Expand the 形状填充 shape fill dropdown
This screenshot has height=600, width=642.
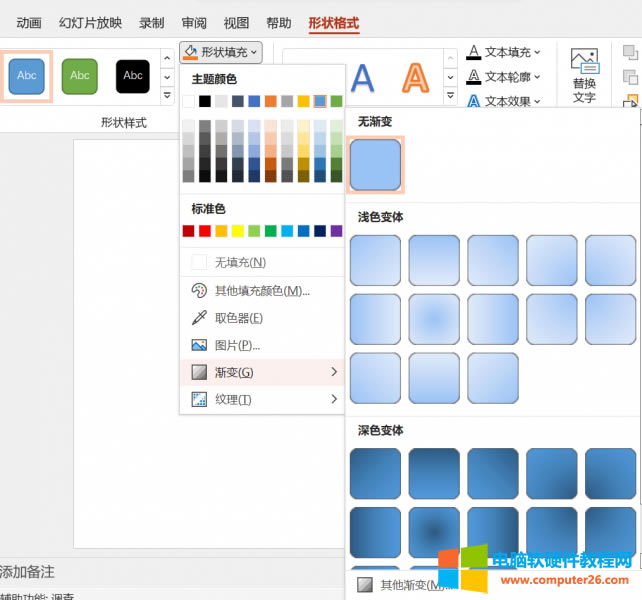pos(222,51)
